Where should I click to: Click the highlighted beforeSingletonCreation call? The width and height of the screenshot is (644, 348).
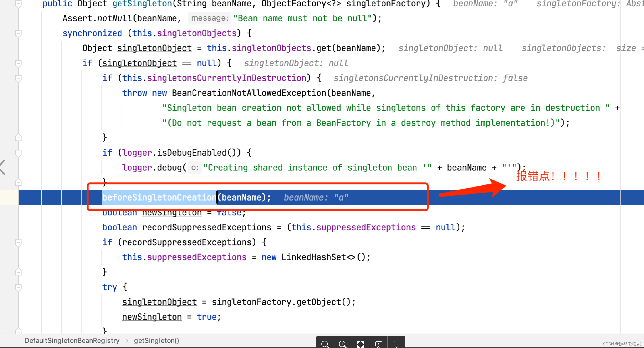click(159, 197)
